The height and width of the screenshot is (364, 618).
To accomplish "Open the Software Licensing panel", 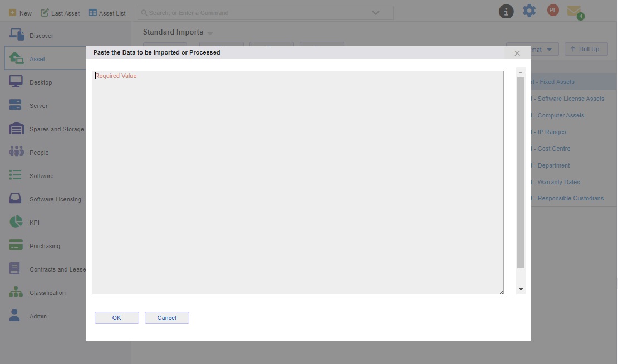I will [15, 198].
